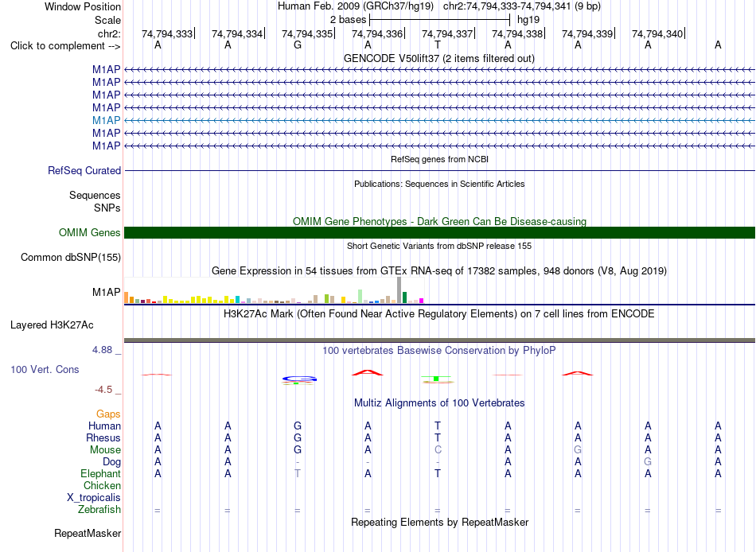Click the -4.5 PhyloP lower scale value

(x=103, y=390)
